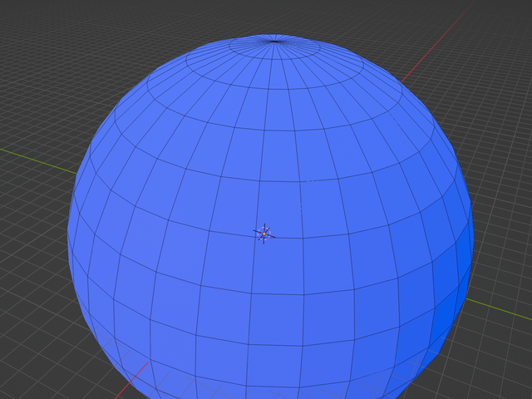This screenshot has width=532, height=399.
Task: Click the 3D cursor on the sphere
Action: coord(264,234)
